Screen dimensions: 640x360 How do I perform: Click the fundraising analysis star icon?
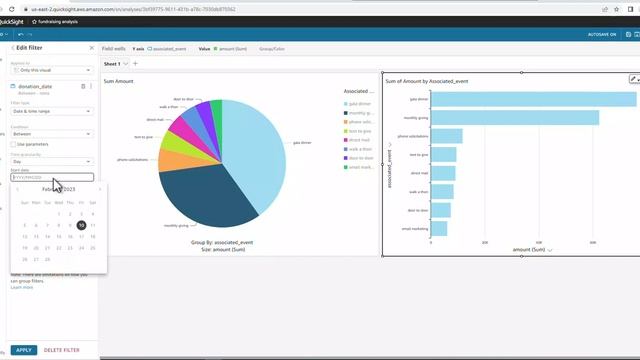click(x=34, y=22)
